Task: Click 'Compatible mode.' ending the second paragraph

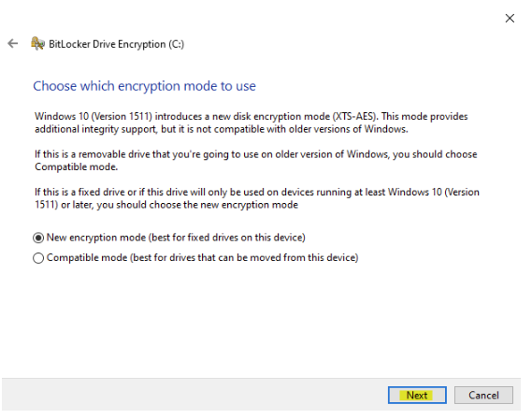Action: (76, 166)
